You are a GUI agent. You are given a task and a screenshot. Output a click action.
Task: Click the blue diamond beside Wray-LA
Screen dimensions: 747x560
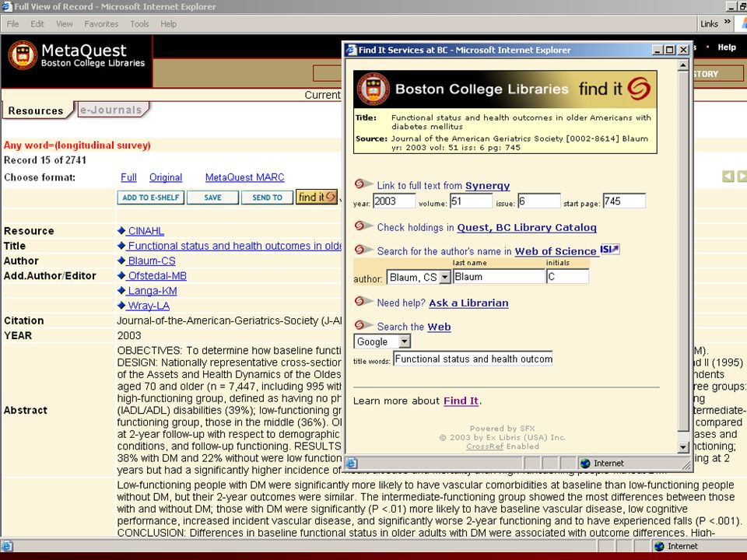[121, 305]
